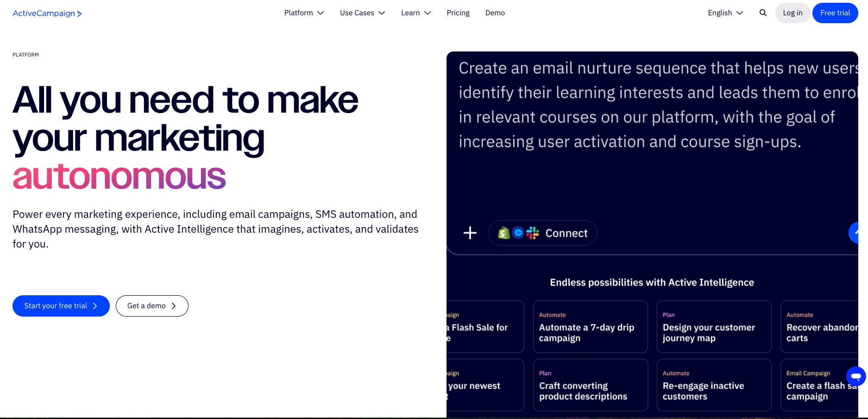The width and height of the screenshot is (868, 419).
Task: Click the Get a demo button
Action: pos(152,306)
